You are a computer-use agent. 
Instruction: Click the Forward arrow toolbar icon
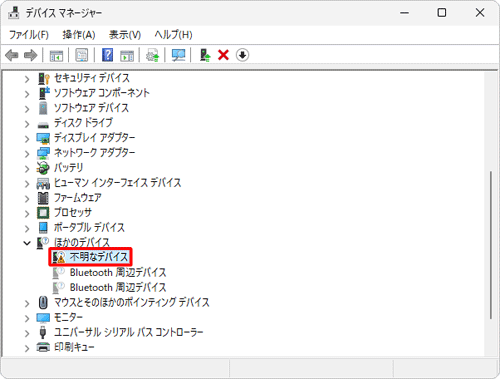click(30, 55)
